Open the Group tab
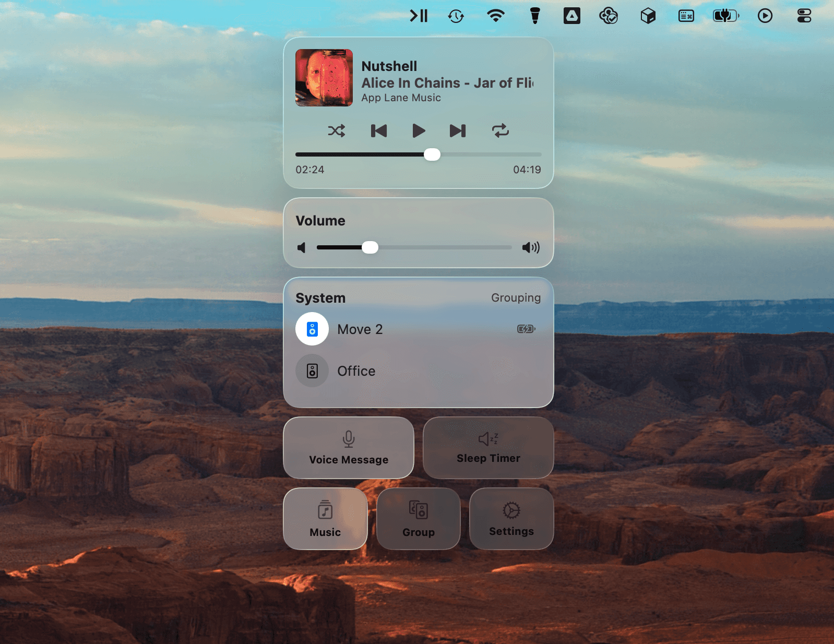The height and width of the screenshot is (644, 834). point(419,519)
